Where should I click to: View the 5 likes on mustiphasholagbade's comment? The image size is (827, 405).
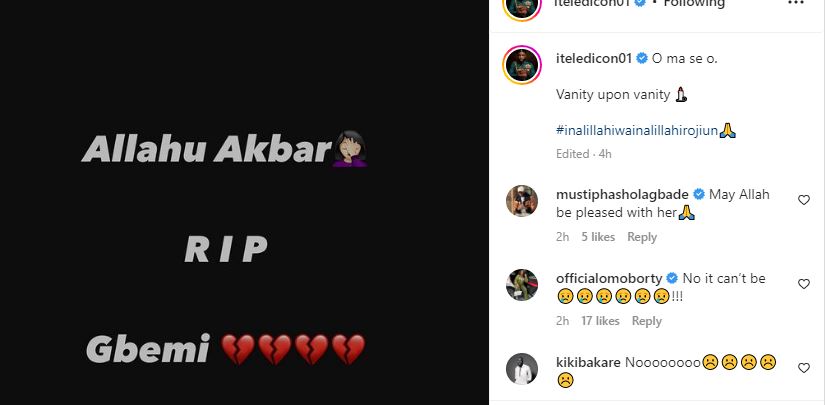click(598, 237)
